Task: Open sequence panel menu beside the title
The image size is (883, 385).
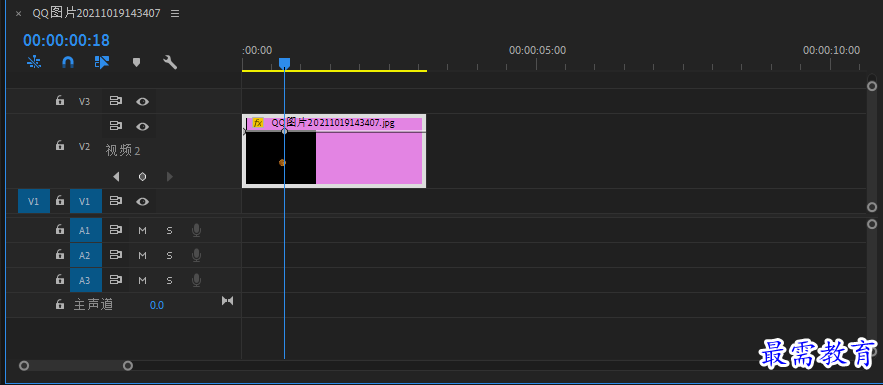Action: [175, 14]
